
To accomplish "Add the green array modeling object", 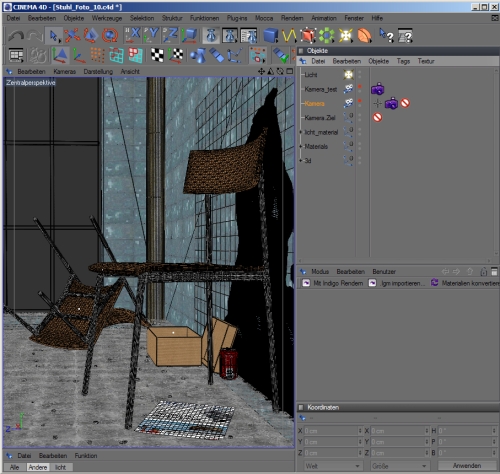I will [326, 35].
